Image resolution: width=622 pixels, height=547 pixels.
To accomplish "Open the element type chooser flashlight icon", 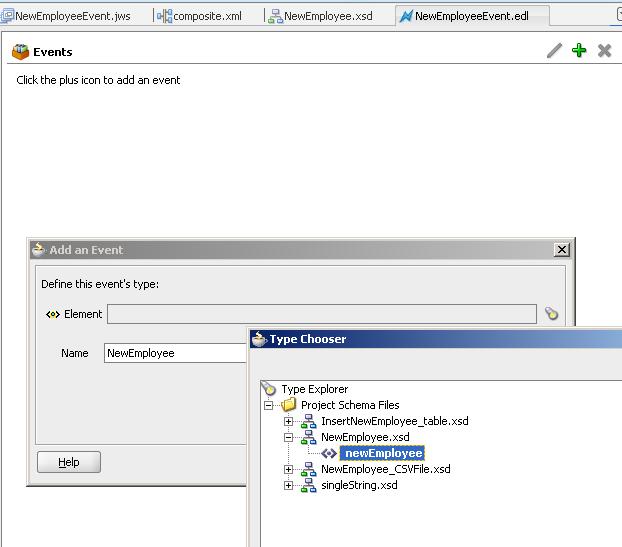I will pos(551,313).
